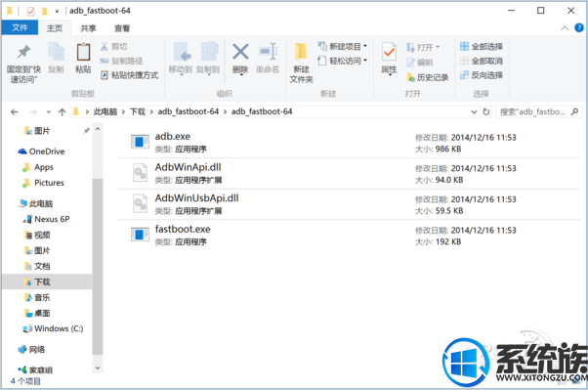This screenshot has height=390, width=588.
Task: Click Select all in the ribbon
Action: pyautogui.click(x=482, y=47)
